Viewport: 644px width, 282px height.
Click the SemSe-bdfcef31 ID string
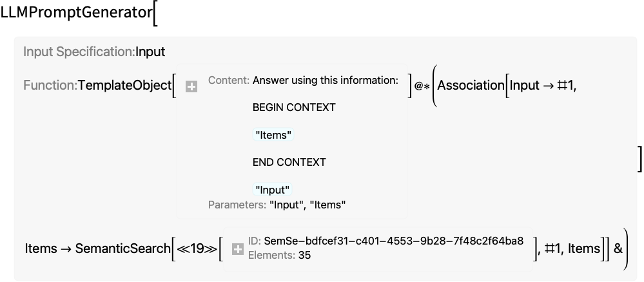click(x=393, y=241)
